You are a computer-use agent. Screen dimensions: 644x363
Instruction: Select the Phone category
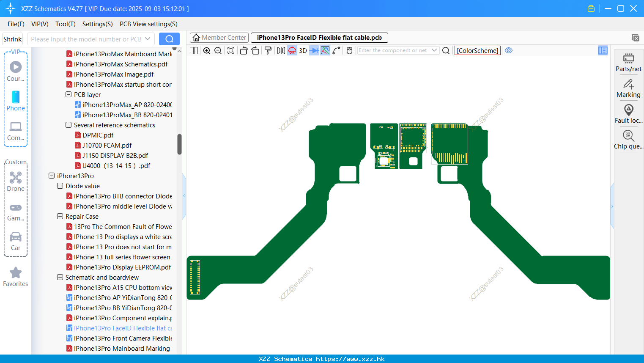(x=16, y=101)
